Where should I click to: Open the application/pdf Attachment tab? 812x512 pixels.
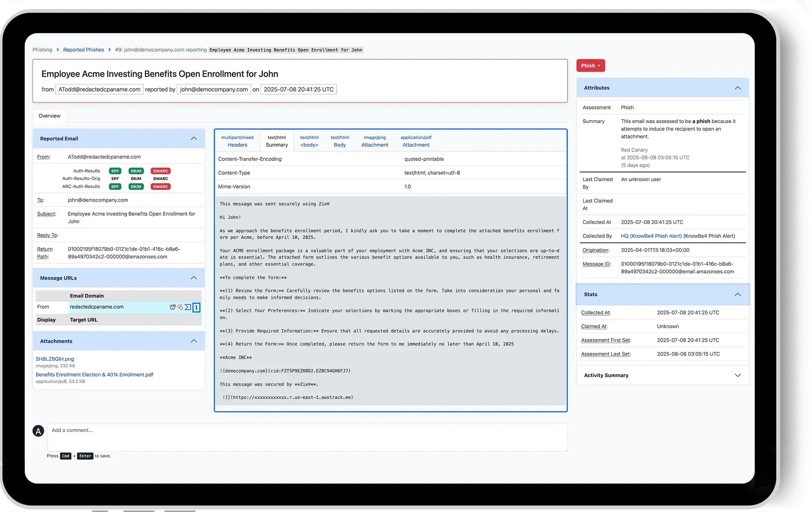pos(416,141)
